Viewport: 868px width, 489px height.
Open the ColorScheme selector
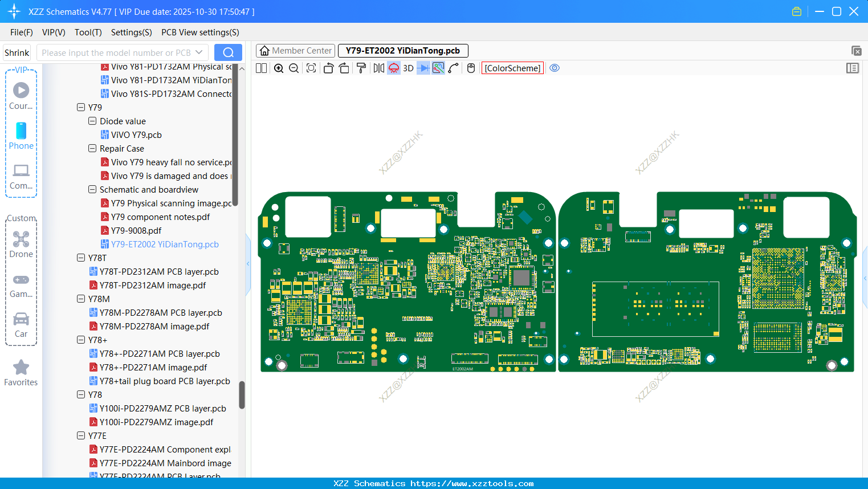(512, 68)
